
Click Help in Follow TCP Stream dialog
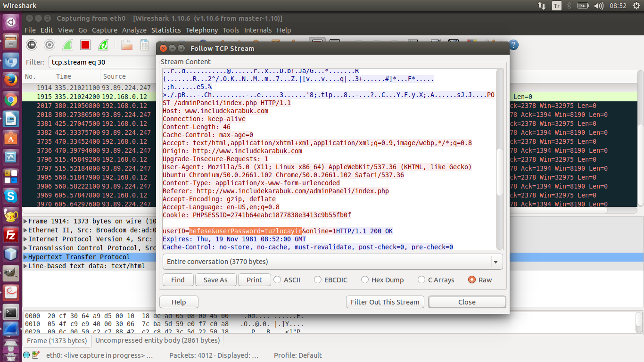(179, 302)
